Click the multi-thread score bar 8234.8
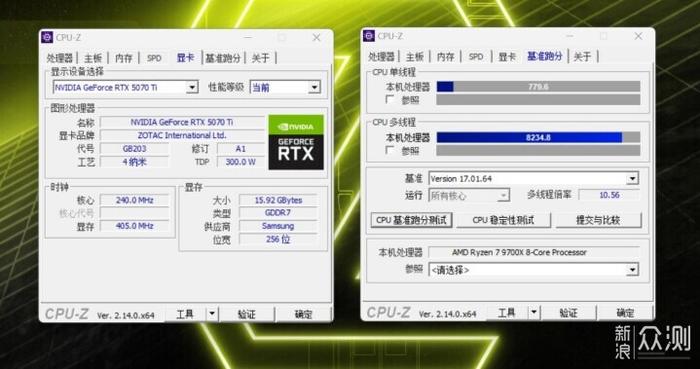This screenshot has height=369, width=700. point(538,137)
